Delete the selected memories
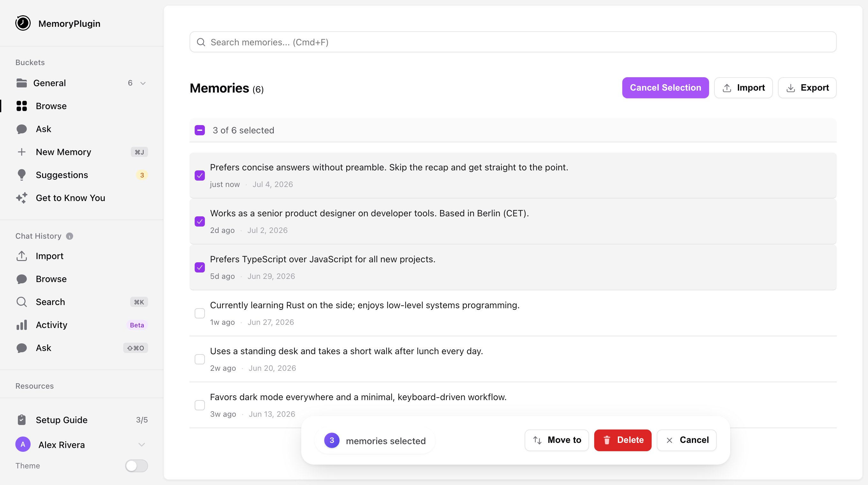 point(623,440)
